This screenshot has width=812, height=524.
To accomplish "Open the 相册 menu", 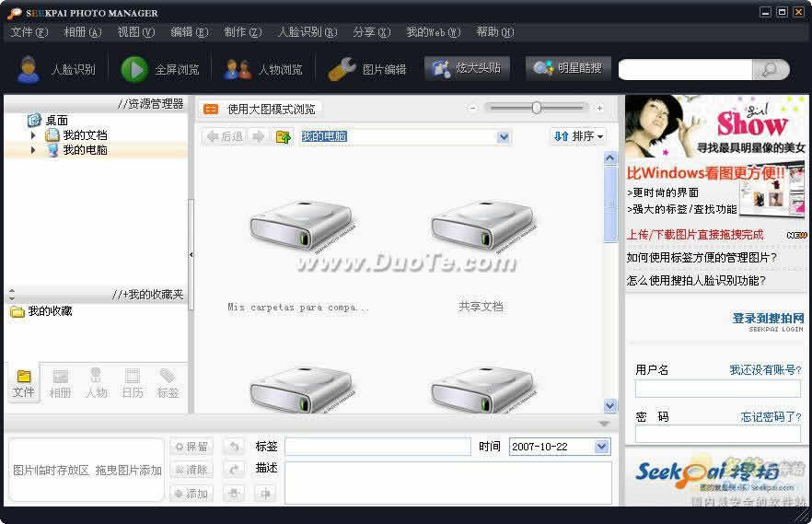I will (x=82, y=32).
